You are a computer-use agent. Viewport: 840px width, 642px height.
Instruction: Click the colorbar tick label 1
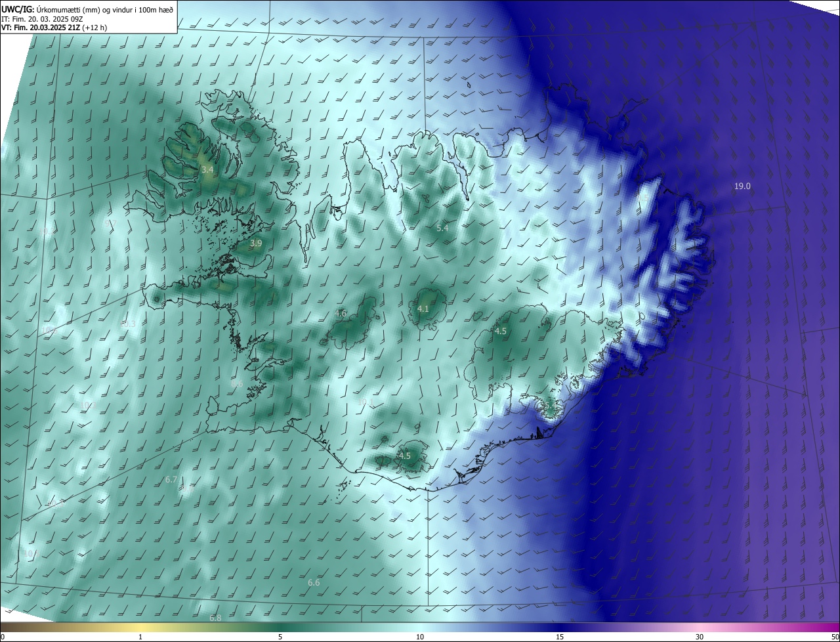[x=140, y=637]
